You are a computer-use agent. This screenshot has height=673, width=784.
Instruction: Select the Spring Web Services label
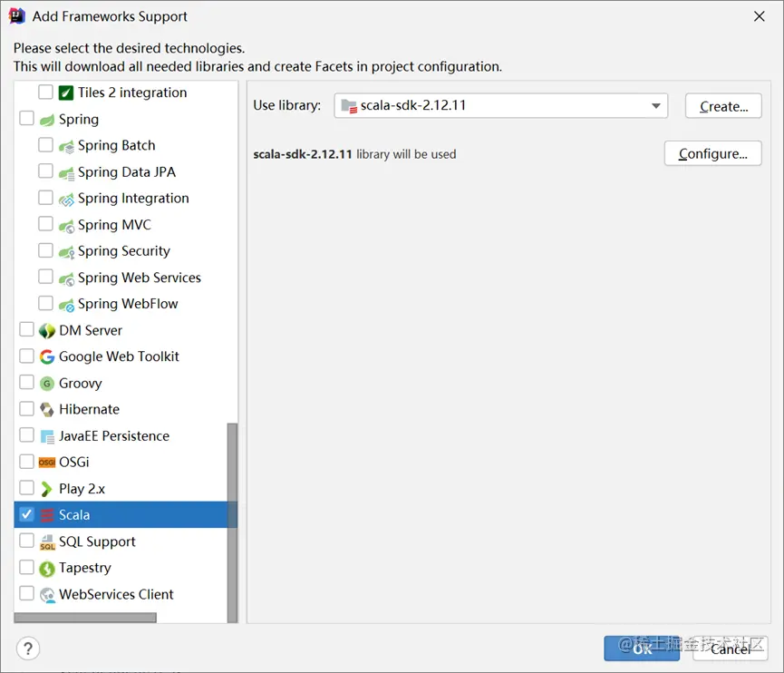click(139, 278)
